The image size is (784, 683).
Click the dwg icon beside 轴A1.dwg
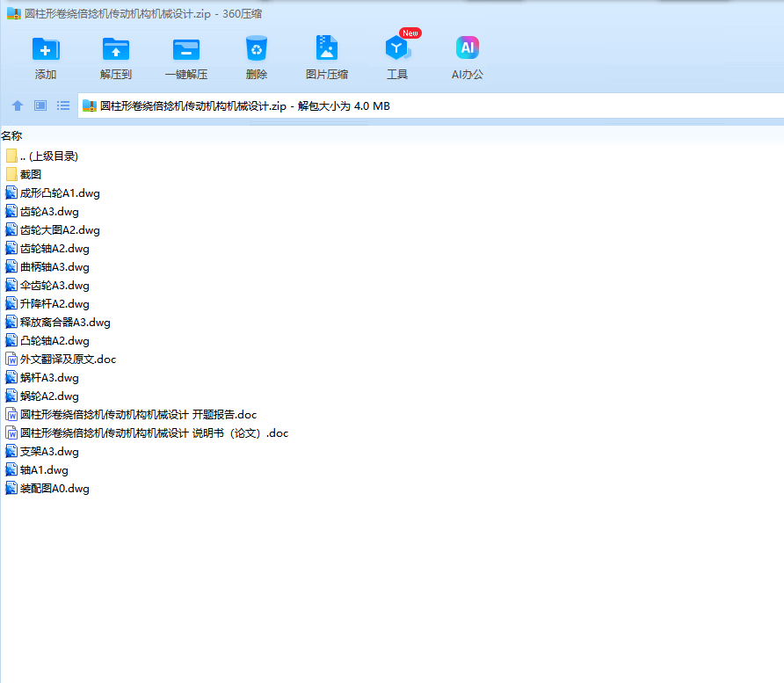11,470
